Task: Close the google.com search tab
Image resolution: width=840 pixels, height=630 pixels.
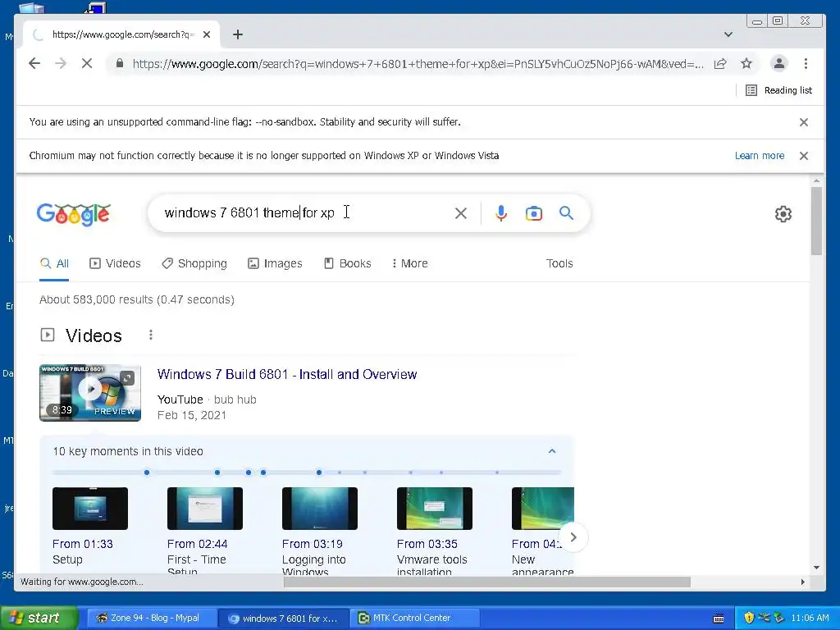Action: point(207,34)
